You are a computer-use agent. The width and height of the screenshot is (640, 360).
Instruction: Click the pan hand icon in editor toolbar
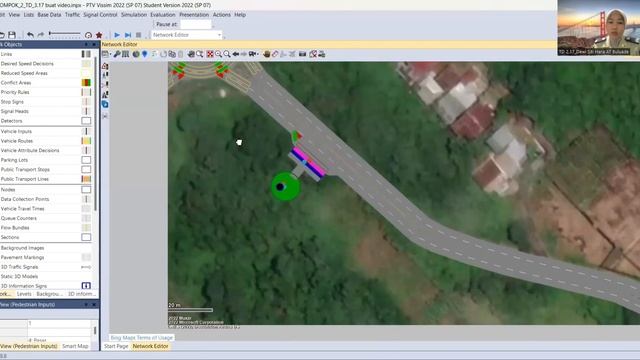[267, 54]
